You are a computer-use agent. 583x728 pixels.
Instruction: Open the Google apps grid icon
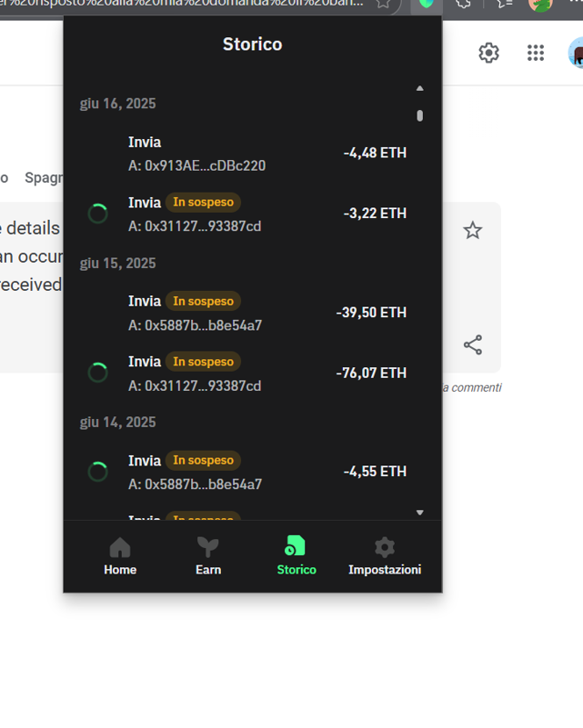pyautogui.click(x=536, y=53)
